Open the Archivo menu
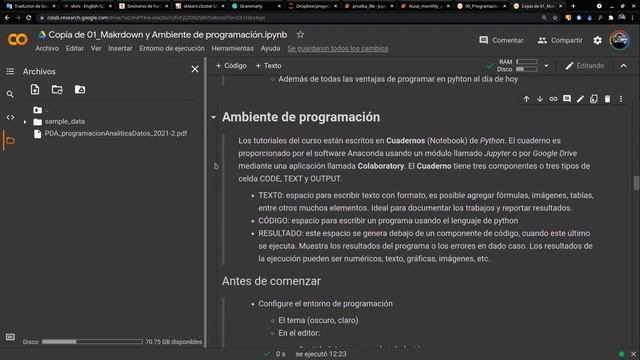 pyautogui.click(x=47, y=49)
